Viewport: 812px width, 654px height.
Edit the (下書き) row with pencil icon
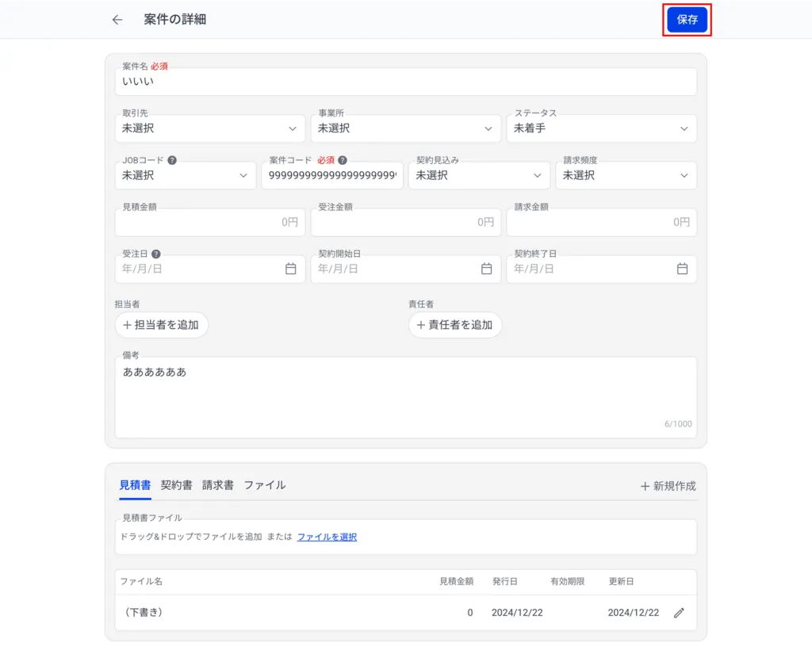click(679, 613)
